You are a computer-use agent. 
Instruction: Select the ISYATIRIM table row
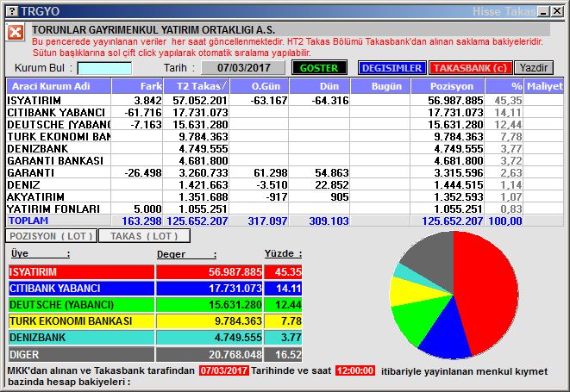click(285, 100)
